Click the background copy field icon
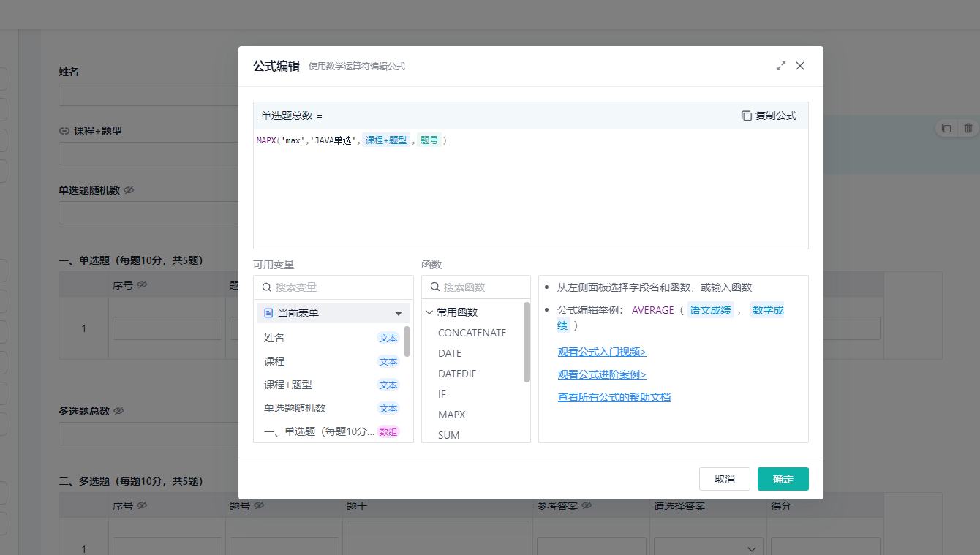 (946, 128)
